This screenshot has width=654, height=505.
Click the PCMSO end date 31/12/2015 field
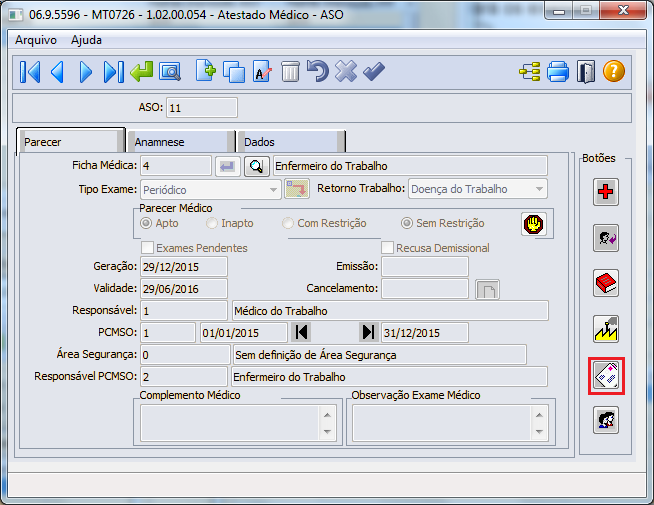pos(425,333)
